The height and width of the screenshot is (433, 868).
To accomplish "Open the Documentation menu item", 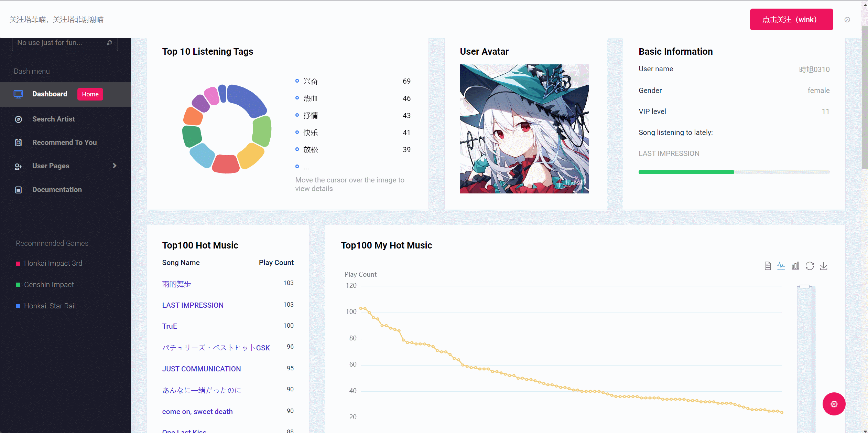I will (57, 190).
